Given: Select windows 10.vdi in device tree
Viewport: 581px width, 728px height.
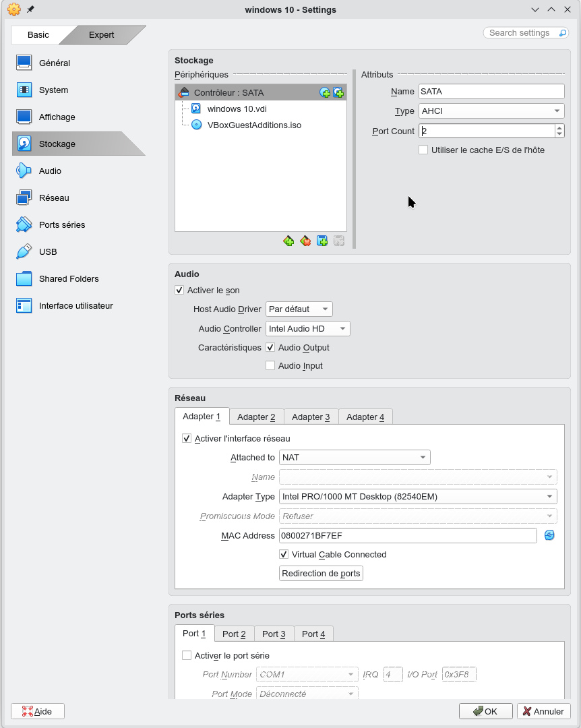Looking at the screenshot, I should [x=232, y=109].
